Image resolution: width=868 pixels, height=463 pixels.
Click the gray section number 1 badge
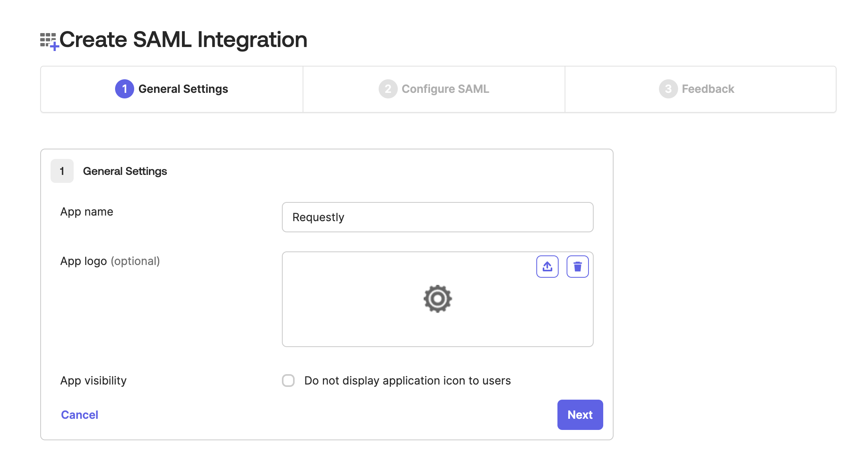click(x=62, y=171)
